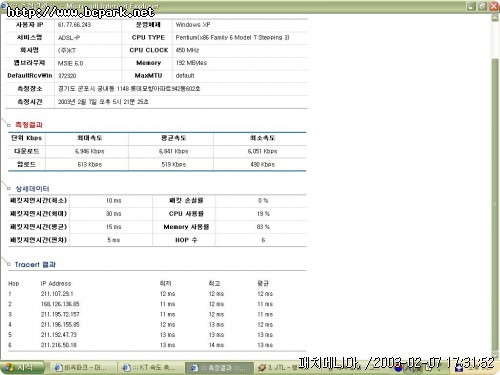Image resolution: width=500 pixels, height=375 pixels.
Task: Click the CPU TYPE label
Action: [x=148, y=37]
